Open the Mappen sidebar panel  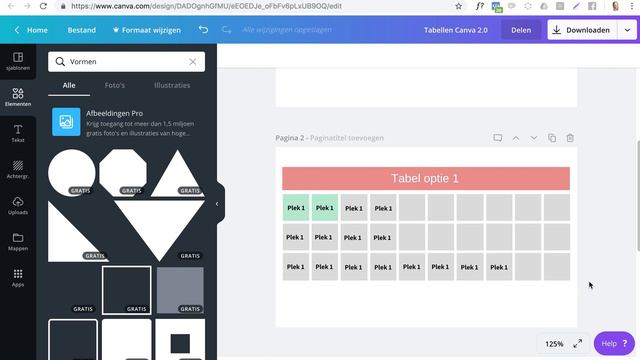[x=18, y=242]
